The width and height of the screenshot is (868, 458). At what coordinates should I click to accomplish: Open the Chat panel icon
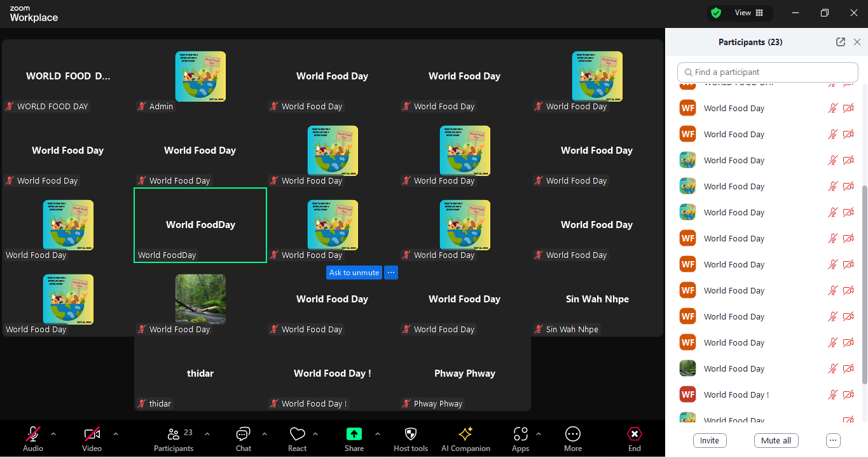(x=243, y=434)
